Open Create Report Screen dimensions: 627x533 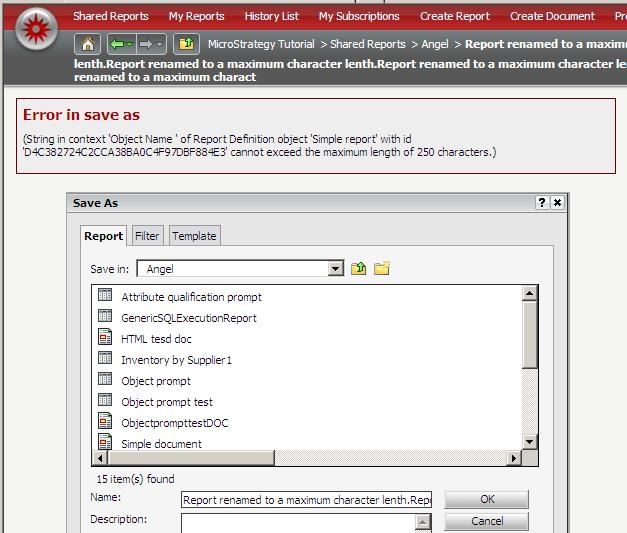click(x=455, y=16)
